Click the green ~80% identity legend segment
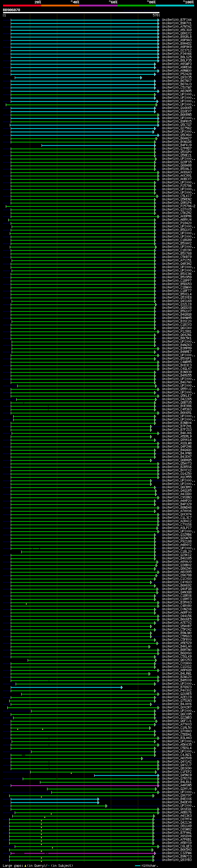The width and height of the screenshot is (197, 868). point(137,6)
